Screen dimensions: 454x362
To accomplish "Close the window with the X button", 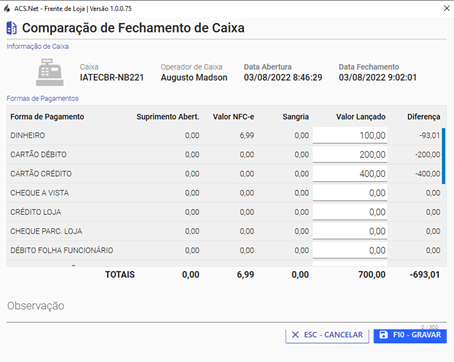I will coord(447,8).
